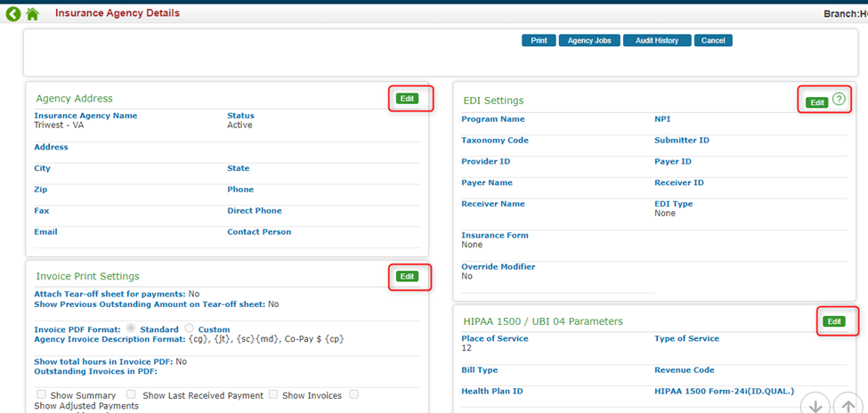The image size is (868, 413).
Task: Toggle the Show Last Received Payment checkbox
Action: (x=131, y=394)
